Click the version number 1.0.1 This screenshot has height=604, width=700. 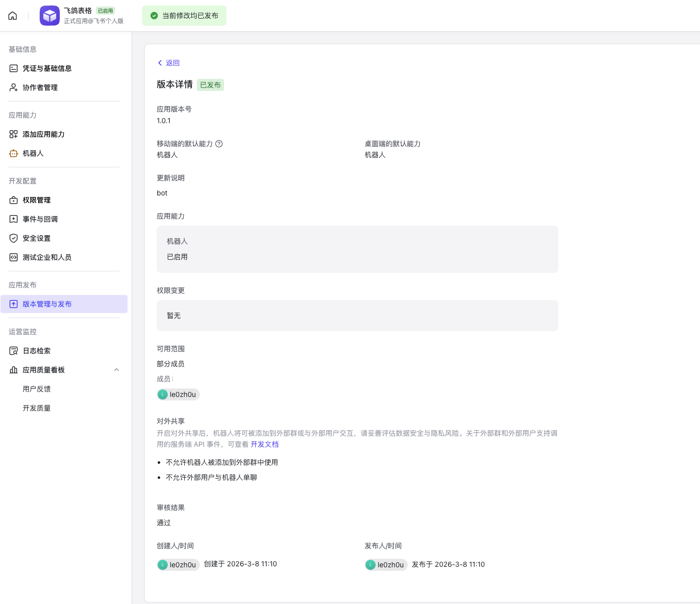click(x=164, y=121)
